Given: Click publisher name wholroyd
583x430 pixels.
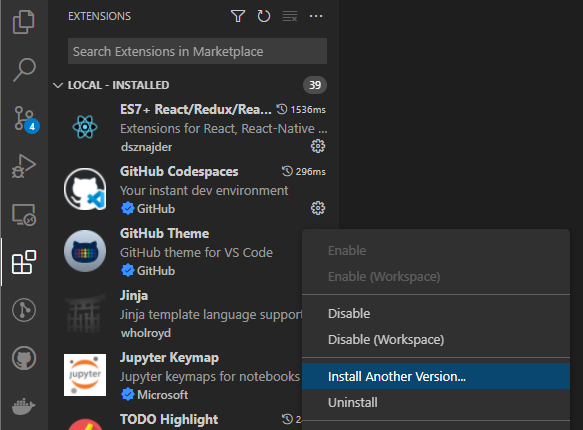Looking at the screenshot, I should (x=145, y=333).
